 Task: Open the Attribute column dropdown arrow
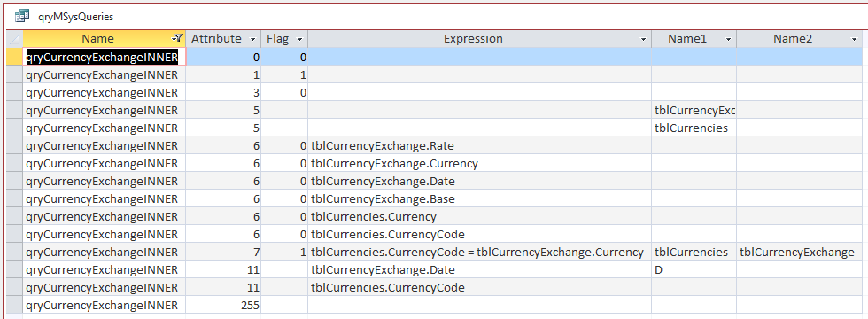pyautogui.click(x=253, y=39)
